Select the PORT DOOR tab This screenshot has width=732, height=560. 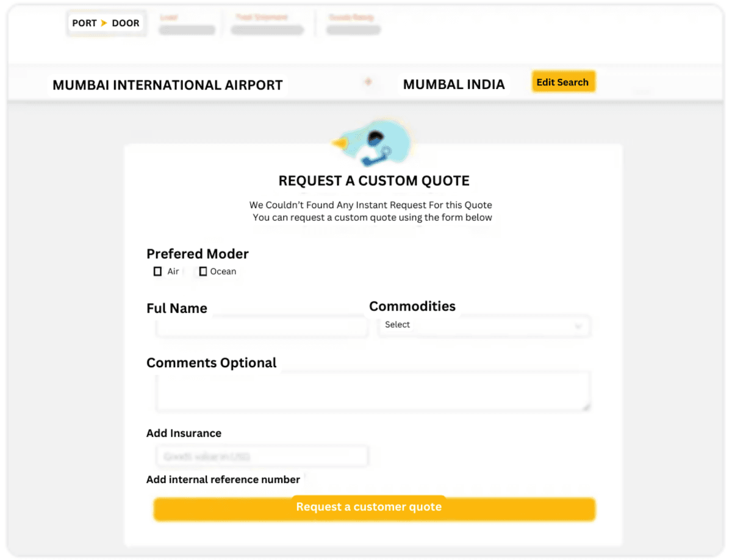[106, 23]
